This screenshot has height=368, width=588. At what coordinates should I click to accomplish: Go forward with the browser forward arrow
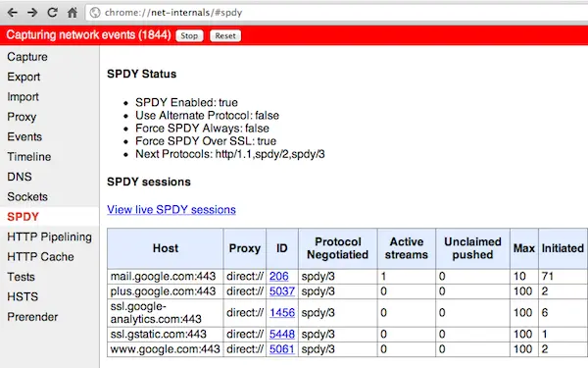[32, 13]
